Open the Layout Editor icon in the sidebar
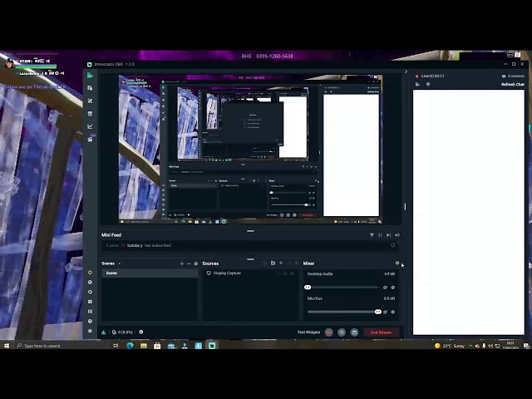This screenshot has height=399, width=532. pyautogui.click(x=90, y=88)
